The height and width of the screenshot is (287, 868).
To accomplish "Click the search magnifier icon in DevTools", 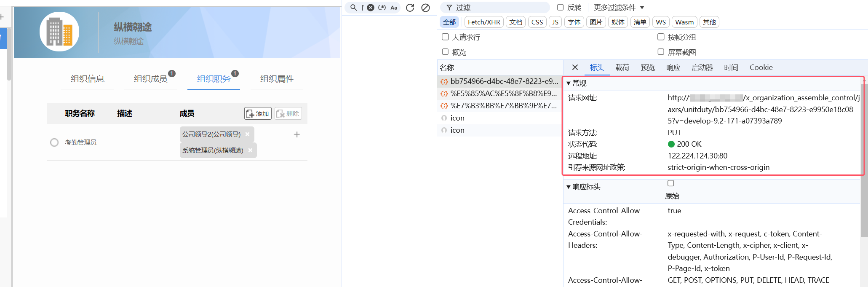I will pyautogui.click(x=354, y=8).
